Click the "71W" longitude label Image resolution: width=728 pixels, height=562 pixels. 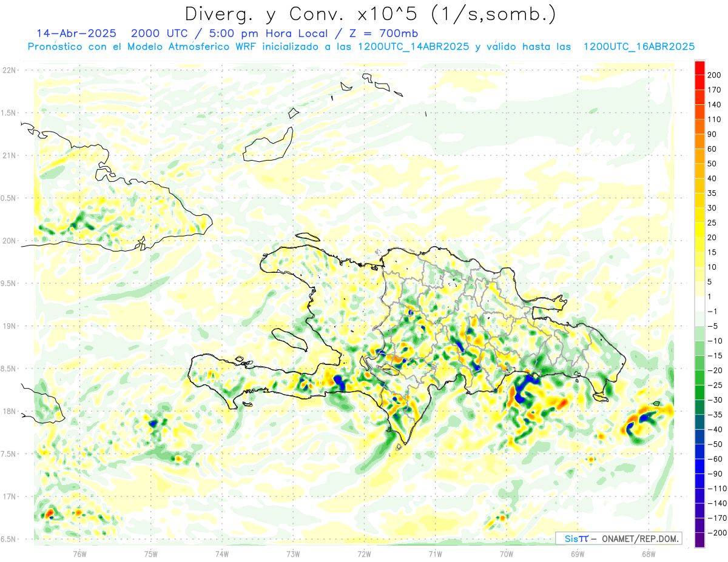[x=435, y=554]
